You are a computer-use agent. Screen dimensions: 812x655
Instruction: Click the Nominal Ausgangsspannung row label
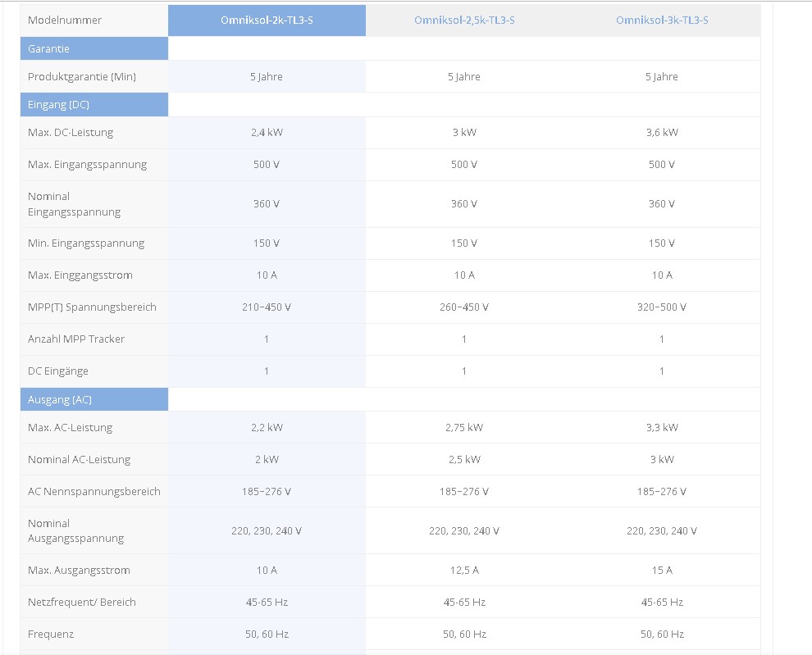[75, 530]
